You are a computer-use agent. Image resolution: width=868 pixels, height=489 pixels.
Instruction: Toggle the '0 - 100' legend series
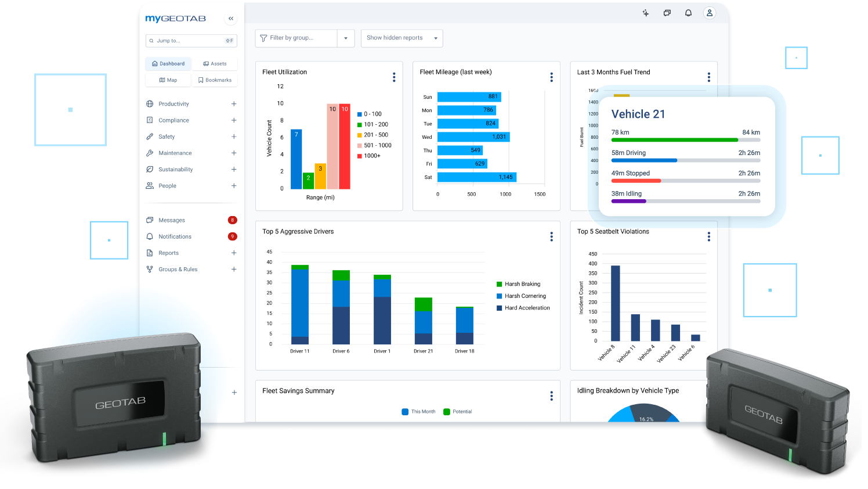coord(372,114)
